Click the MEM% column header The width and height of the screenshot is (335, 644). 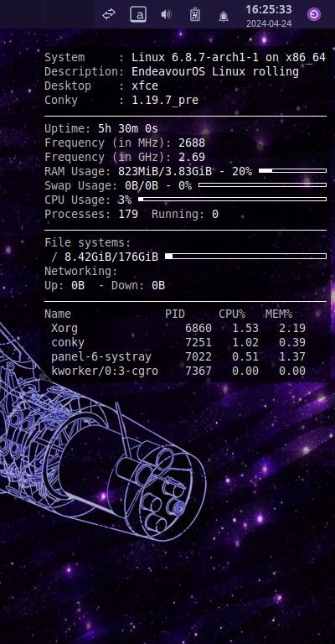[x=279, y=314]
